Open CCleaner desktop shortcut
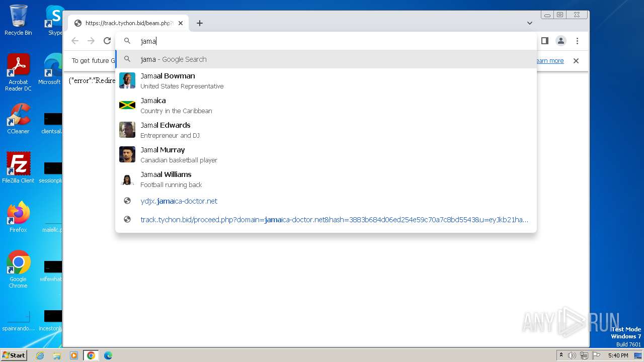644x362 pixels. point(18,119)
